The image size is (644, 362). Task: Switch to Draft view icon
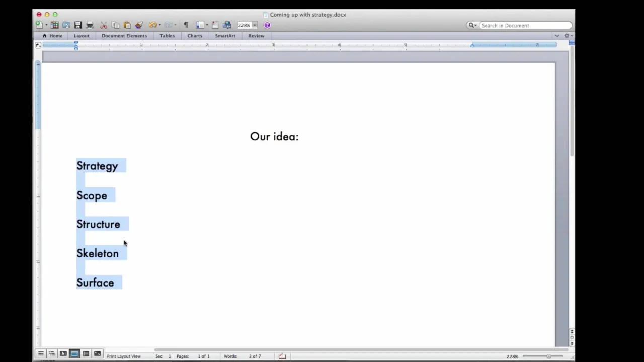[x=41, y=354]
